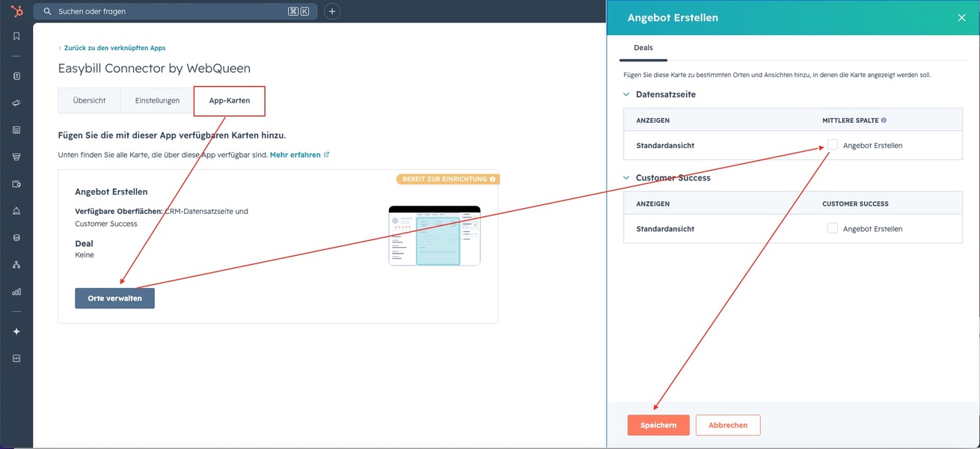Select the App-Karten tab
980x449 pixels.
click(x=230, y=101)
